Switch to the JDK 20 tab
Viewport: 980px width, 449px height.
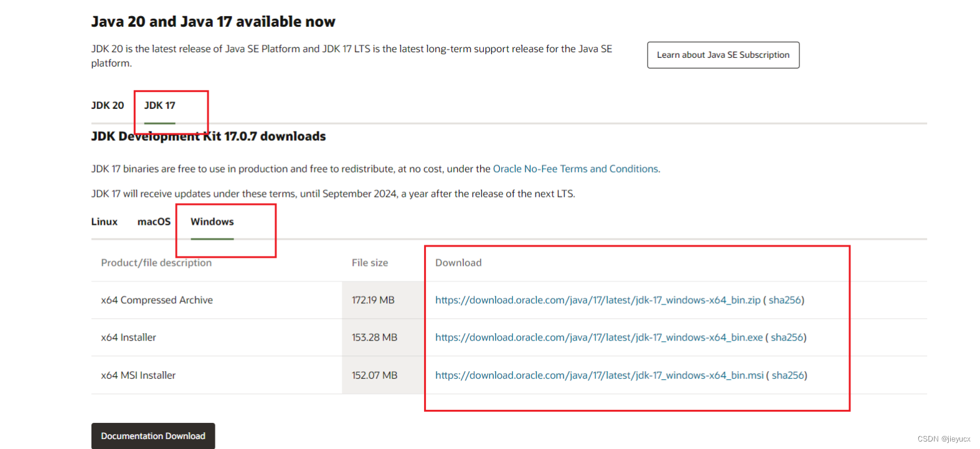point(108,105)
